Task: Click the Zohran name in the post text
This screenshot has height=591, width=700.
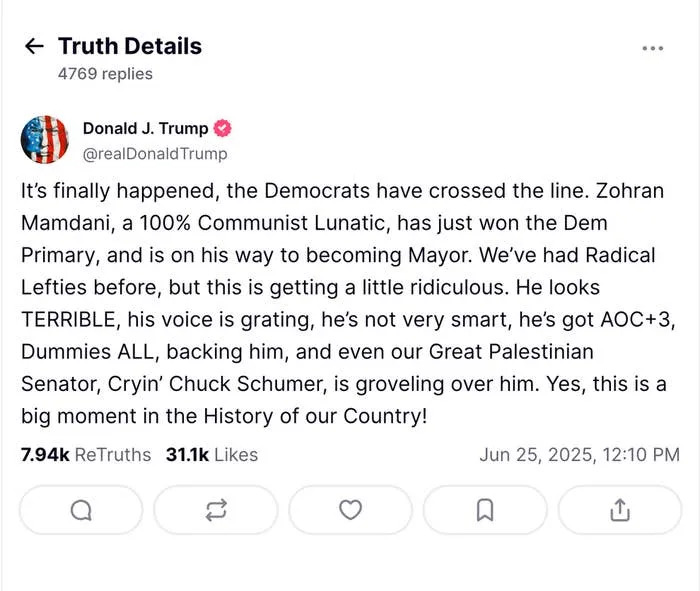Action: (x=628, y=192)
